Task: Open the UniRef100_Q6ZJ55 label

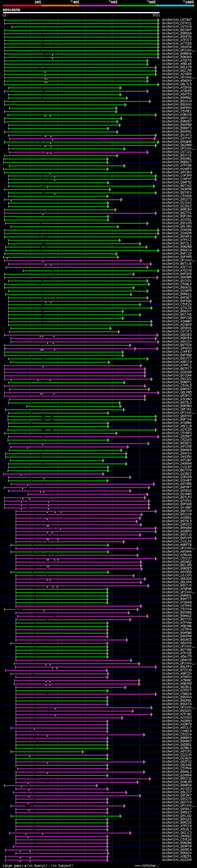Action: click(x=177, y=71)
